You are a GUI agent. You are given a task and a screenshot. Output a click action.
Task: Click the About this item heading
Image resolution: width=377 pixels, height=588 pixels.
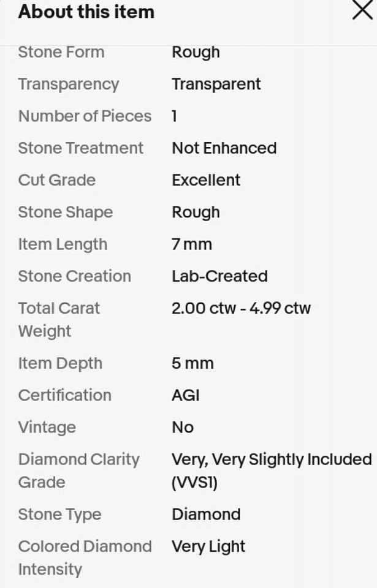tap(86, 12)
